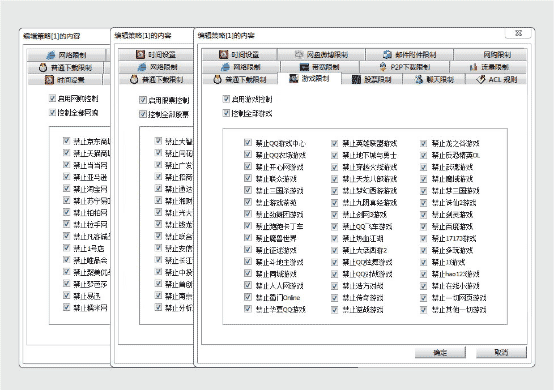Uncheck the 控制全部游戏 checkbox
This screenshot has width=554, height=391.
[226, 113]
